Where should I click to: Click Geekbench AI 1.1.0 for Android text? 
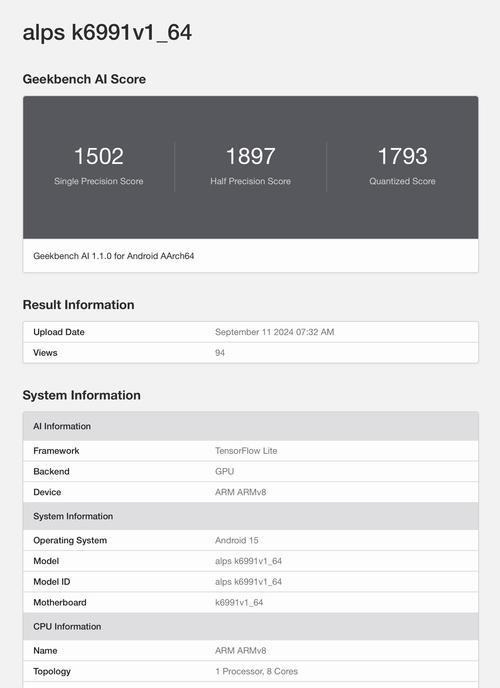point(114,256)
